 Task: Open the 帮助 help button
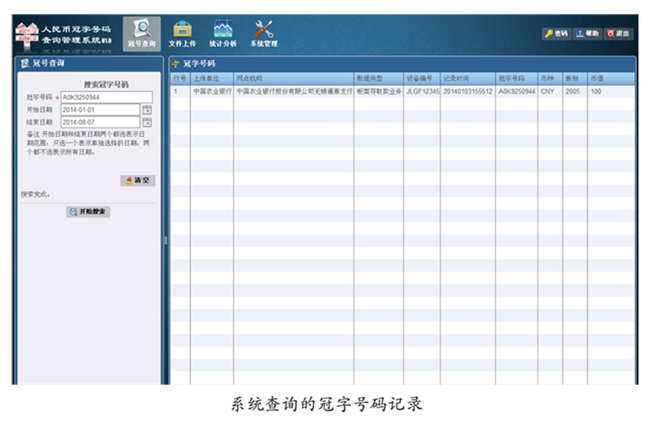pyautogui.click(x=587, y=33)
